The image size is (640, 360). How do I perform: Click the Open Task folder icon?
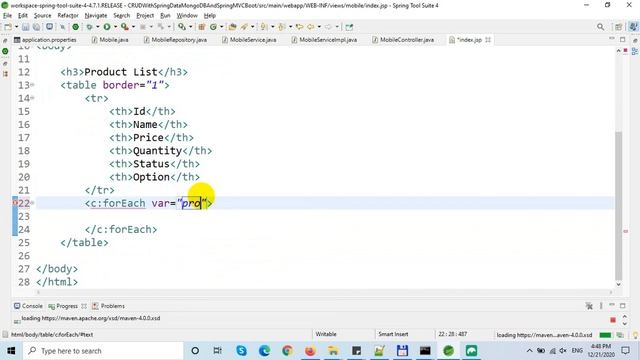(x=233, y=27)
